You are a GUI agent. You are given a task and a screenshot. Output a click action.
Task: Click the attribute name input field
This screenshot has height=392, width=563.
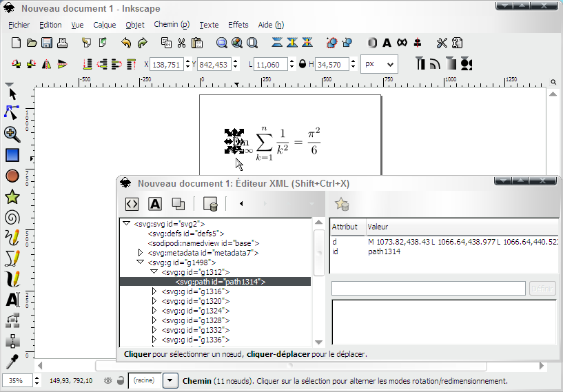[429, 289]
